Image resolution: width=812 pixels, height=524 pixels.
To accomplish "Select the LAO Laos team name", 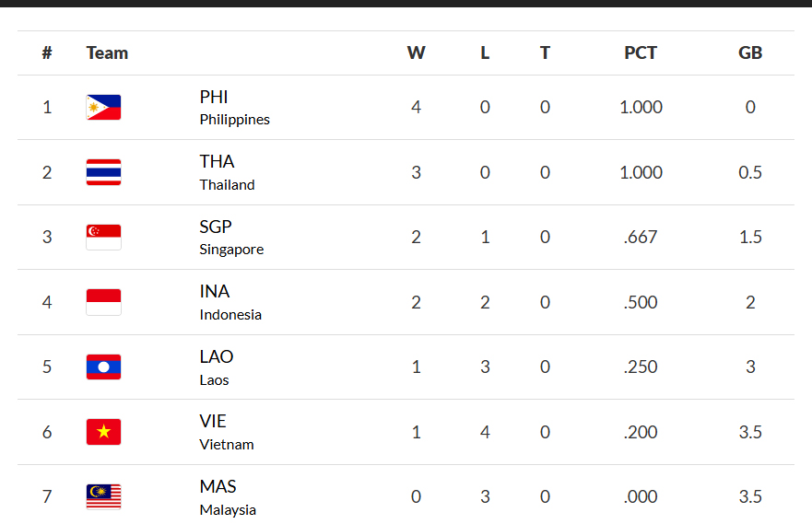I will pos(217,367).
